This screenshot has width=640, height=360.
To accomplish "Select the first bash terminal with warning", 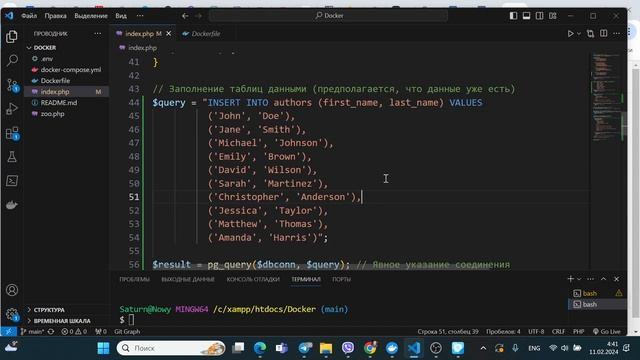I will click(x=598, y=293).
